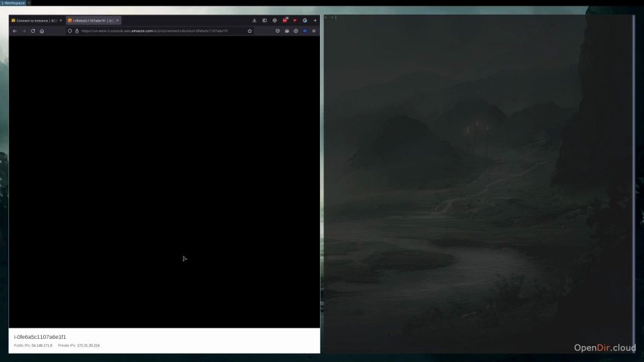Open the blue round extension icon
The width and height of the screenshot is (644, 362).
point(305,21)
